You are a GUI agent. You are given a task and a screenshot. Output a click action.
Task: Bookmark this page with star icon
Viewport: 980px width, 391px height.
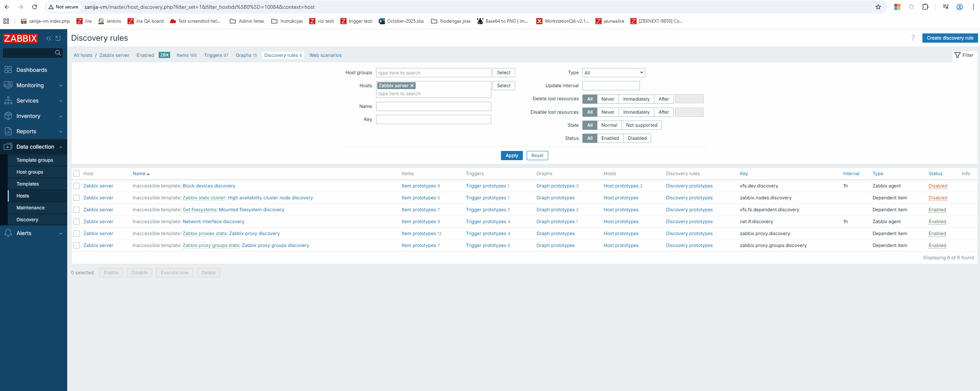[x=878, y=7]
